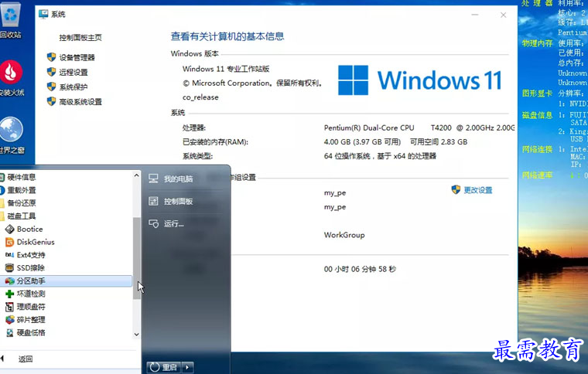Open 高级系统设置 link
588x374 pixels.
(80, 102)
